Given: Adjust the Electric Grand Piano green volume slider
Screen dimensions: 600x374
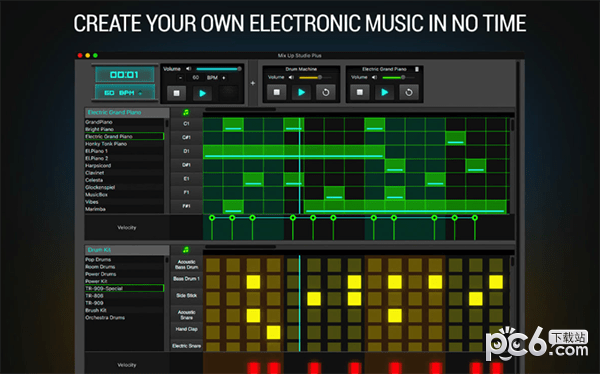Looking at the screenshot, I should pos(398,77).
